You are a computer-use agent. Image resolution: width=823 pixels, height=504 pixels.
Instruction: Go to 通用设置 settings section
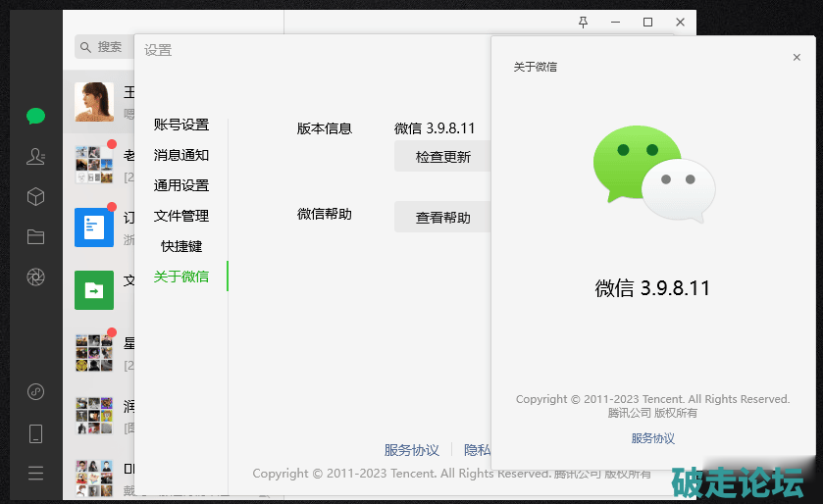[x=180, y=185]
